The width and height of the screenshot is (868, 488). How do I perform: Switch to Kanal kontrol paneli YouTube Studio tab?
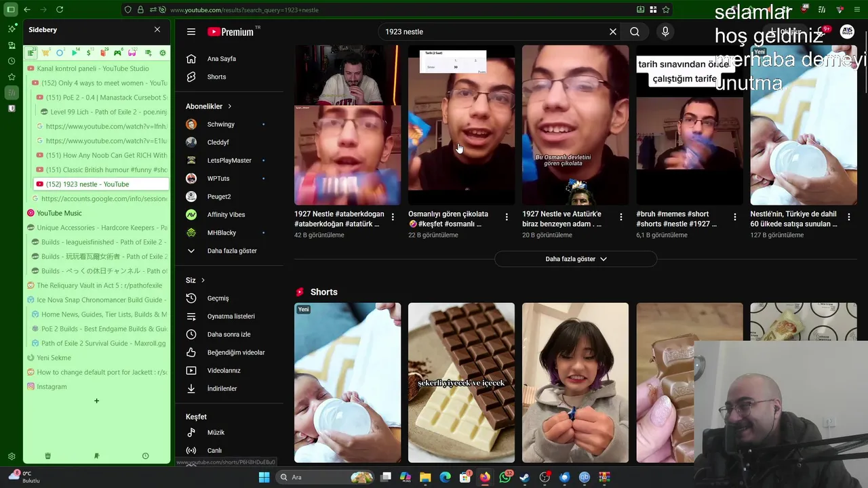pyautogui.click(x=98, y=68)
